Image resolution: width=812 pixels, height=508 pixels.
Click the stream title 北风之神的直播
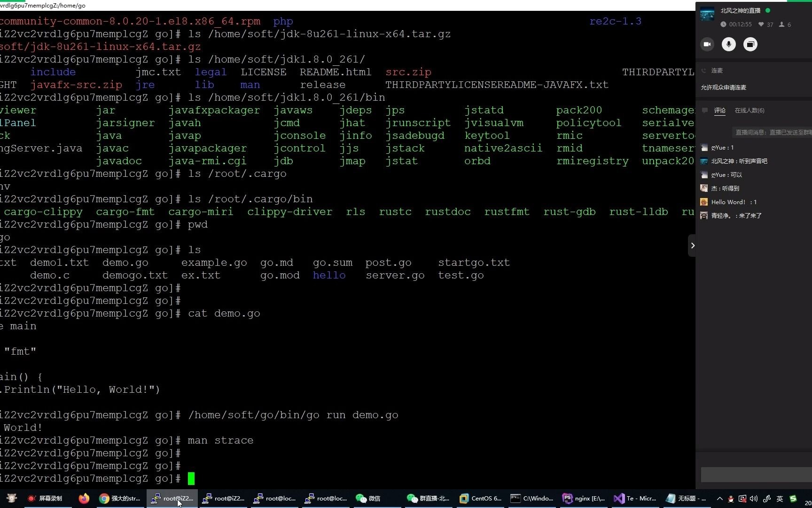[x=741, y=10]
